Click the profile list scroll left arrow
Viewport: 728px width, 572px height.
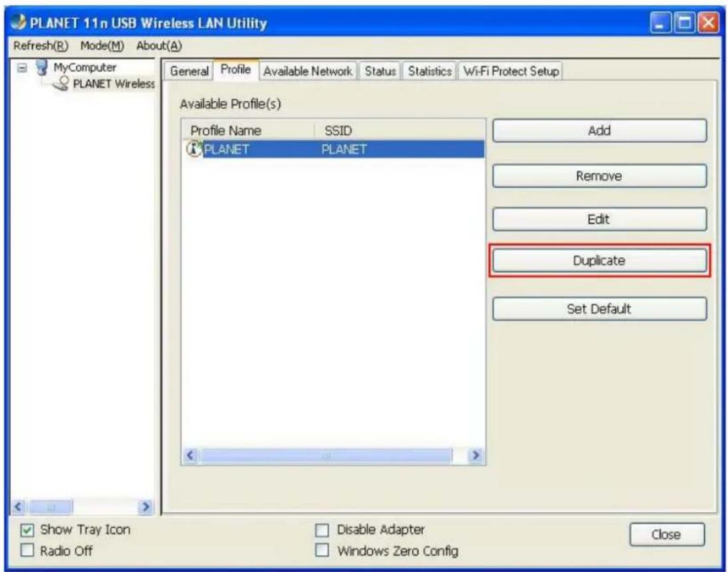190,456
